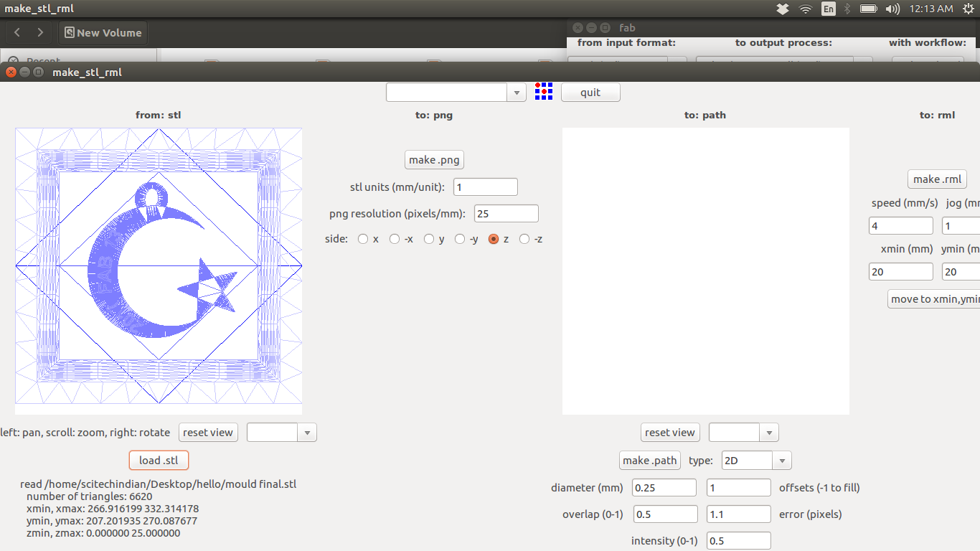The image size is (980, 551).
Task: Go back with the file manager arrow
Action: click(x=17, y=32)
